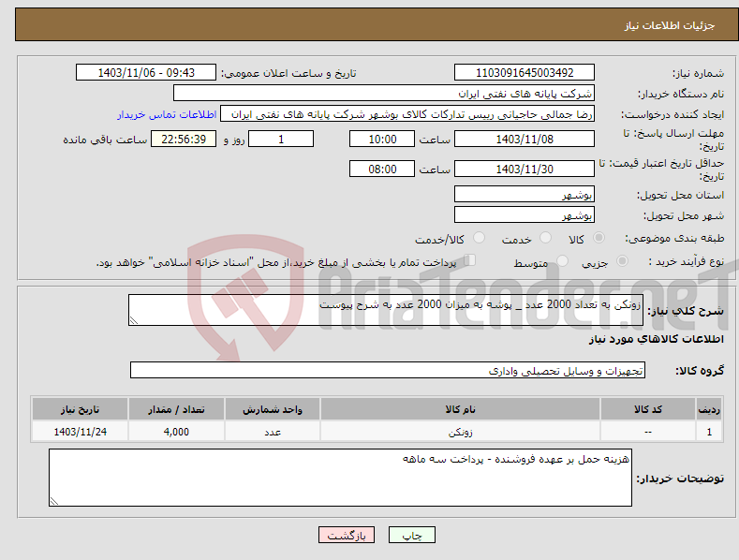This screenshot has height=560, width=739.
Task: Click the شهر محل تحویل label
Action: coord(684,216)
